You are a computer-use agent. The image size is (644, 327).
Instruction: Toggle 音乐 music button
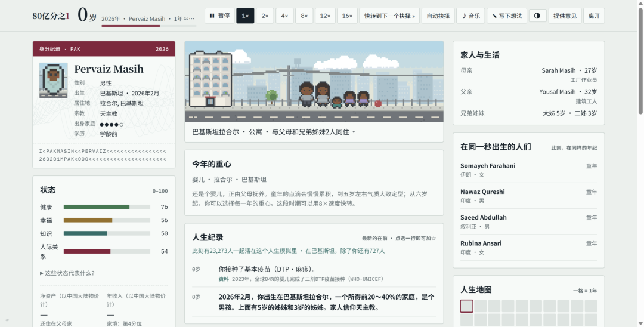click(x=470, y=16)
